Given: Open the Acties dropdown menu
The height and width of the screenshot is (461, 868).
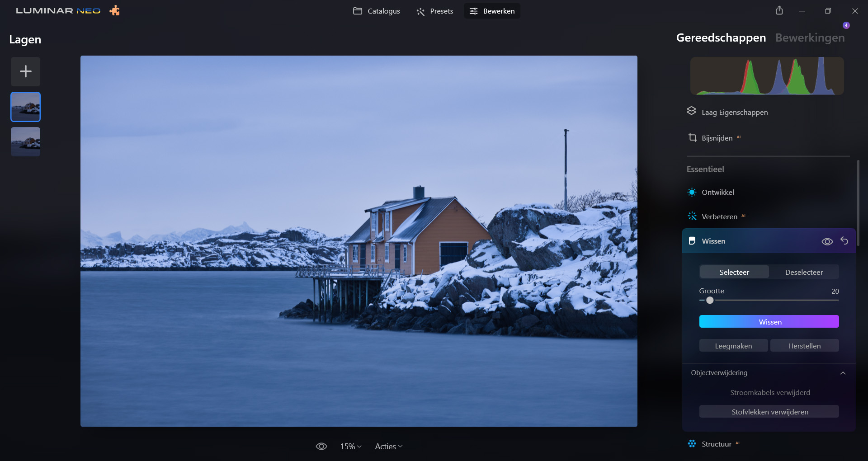Looking at the screenshot, I should [x=388, y=446].
